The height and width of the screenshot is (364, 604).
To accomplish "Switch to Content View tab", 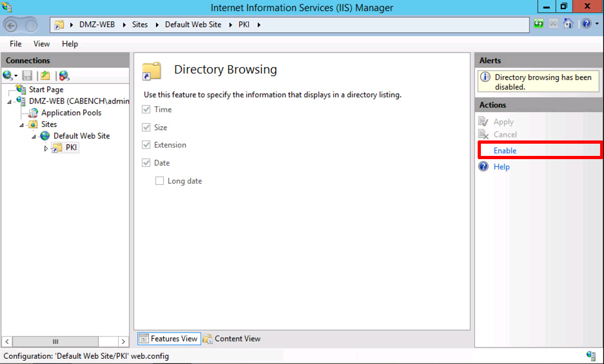I will coord(232,339).
